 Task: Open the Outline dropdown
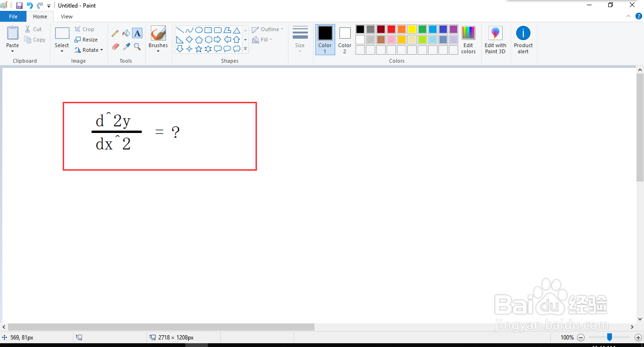click(268, 29)
